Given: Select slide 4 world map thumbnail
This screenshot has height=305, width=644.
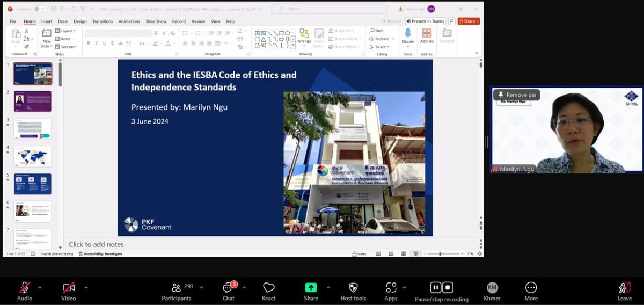Looking at the screenshot, I should 32,156.
